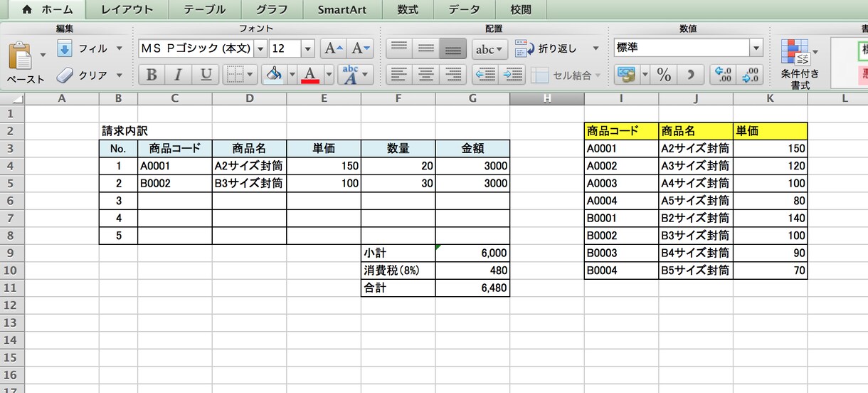
Task: Toggle the highlighted bottom vertical alignment button
Action: click(x=452, y=48)
